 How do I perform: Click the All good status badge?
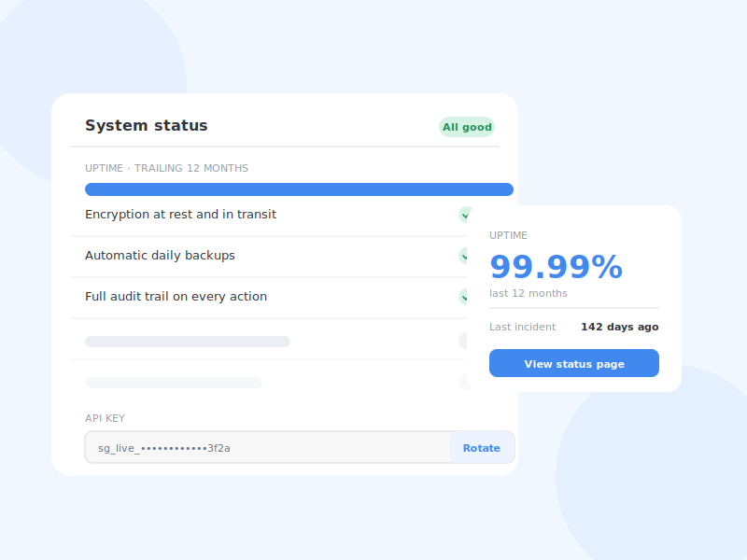point(467,127)
